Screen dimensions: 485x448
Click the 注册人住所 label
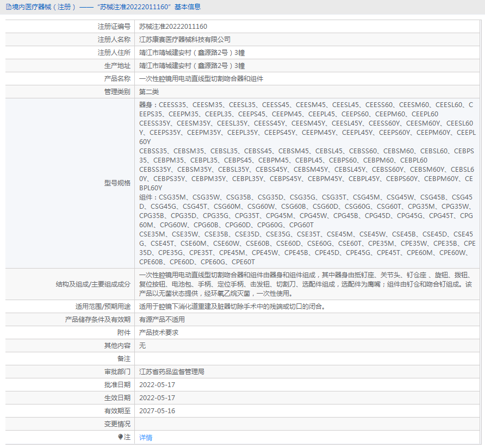coord(114,53)
